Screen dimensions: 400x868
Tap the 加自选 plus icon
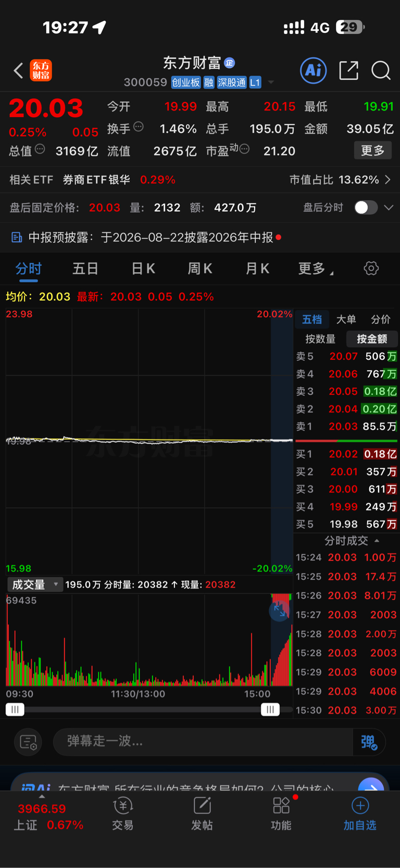point(360,806)
